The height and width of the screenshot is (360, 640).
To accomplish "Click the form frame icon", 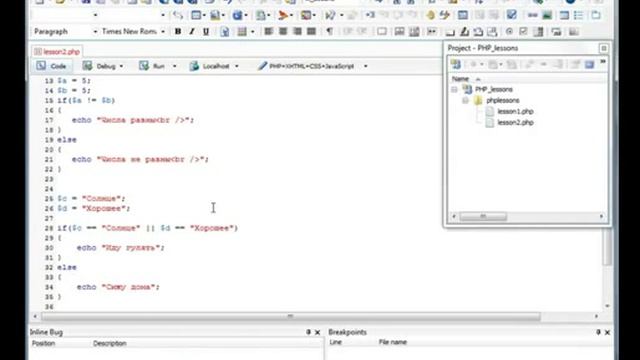I will (382, 31).
